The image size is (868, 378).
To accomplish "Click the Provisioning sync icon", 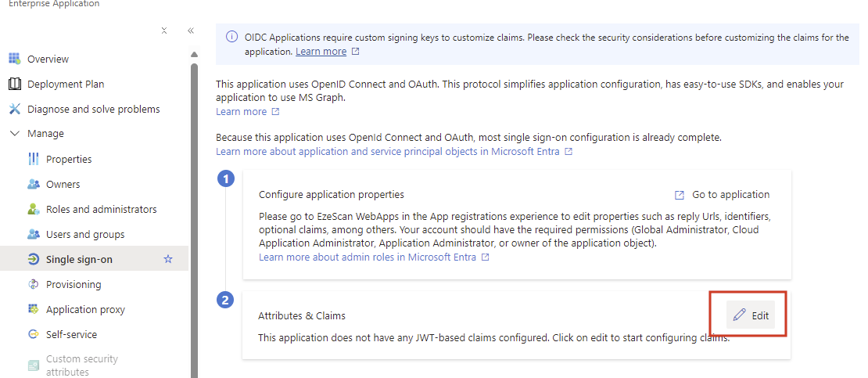I will (33, 284).
